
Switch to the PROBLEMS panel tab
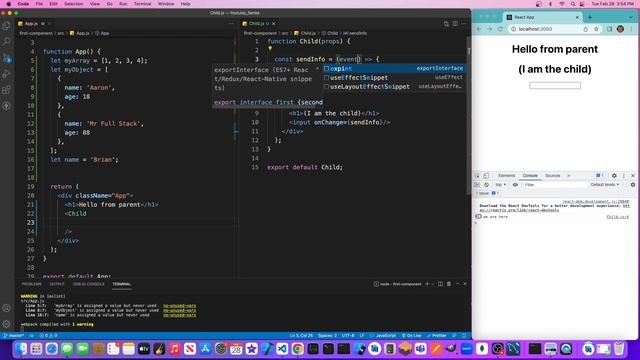(31, 284)
